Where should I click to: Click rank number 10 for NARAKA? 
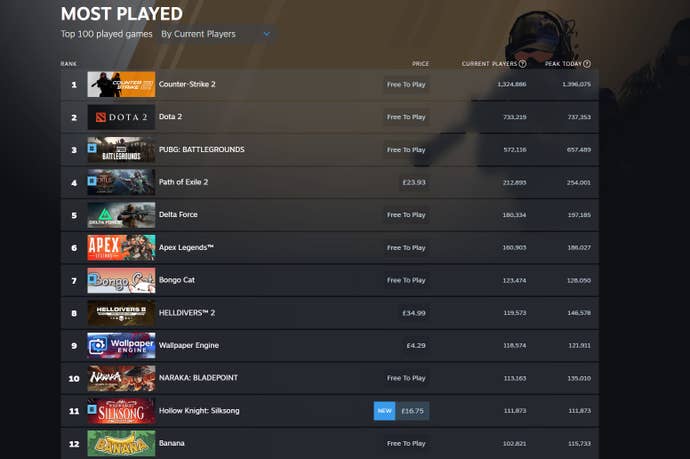coord(74,378)
